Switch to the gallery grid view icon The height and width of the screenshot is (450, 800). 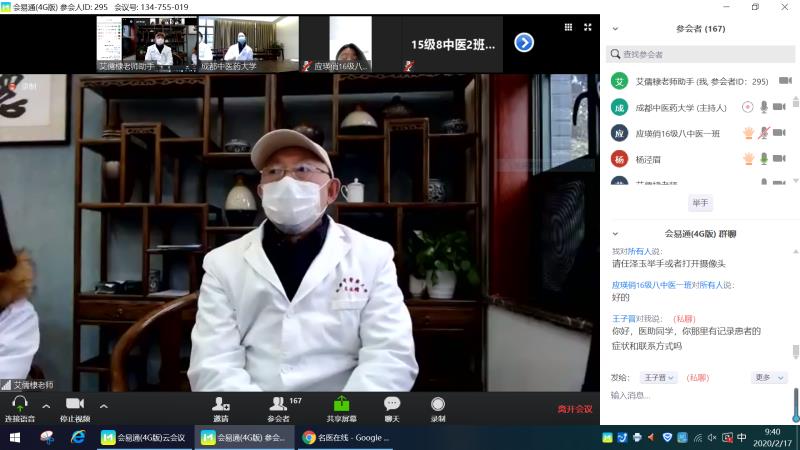(x=568, y=27)
